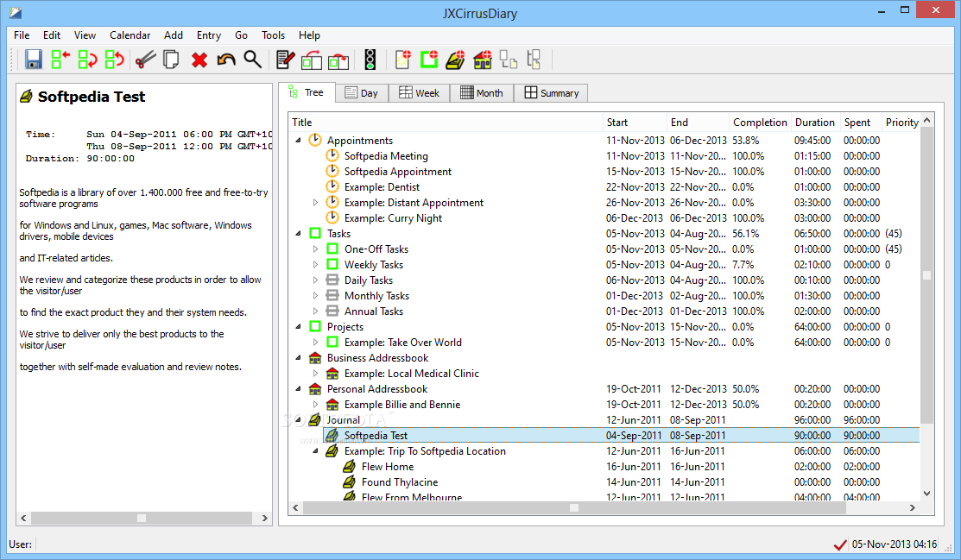The height and width of the screenshot is (560, 961).
Task: Collapse Example: Trip To Softpedia Location node
Action: [x=316, y=451]
